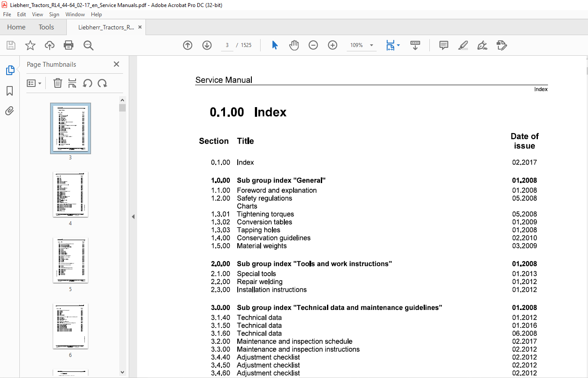588x378 pixels.
Task: Collapse the navigation pane with arrow
Action: pyautogui.click(x=133, y=216)
